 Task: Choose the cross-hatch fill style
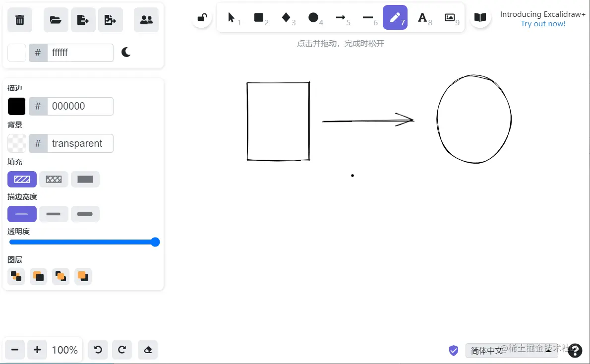pyautogui.click(x=54, y=179)
